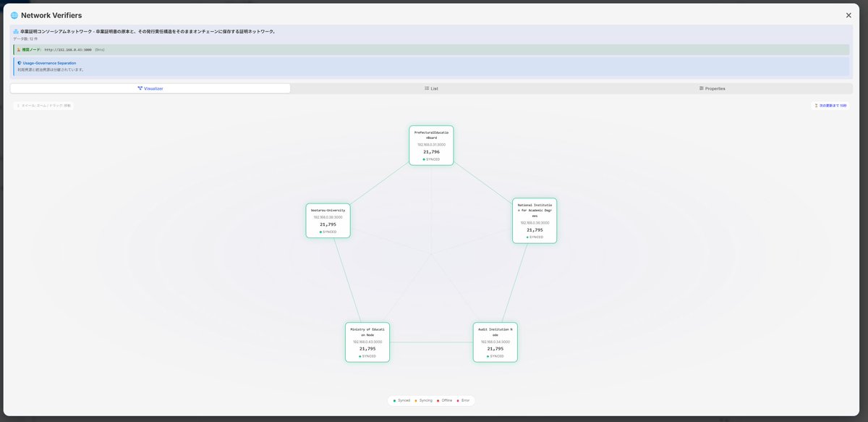Open the List tab
Image resolution: width=868 pixels, height=422 pixels.
point(431,88)
